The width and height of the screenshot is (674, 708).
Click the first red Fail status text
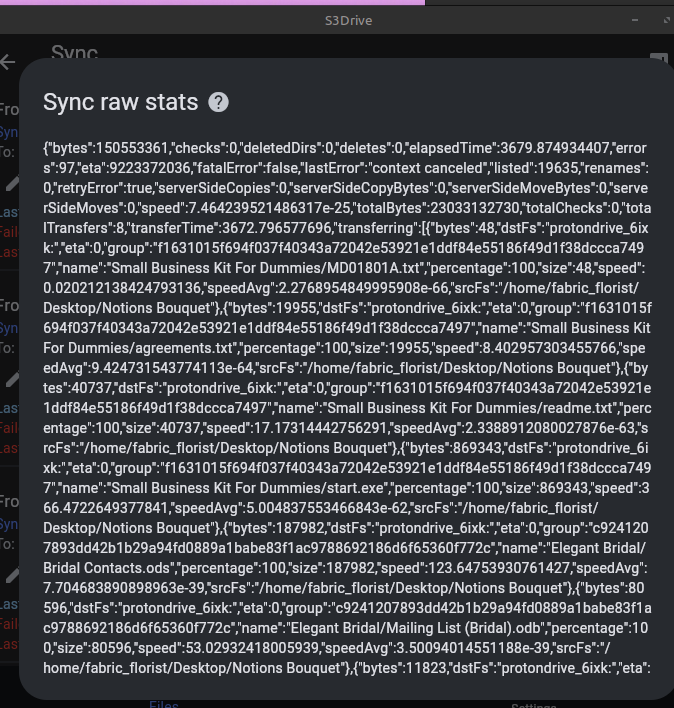point(9,232)
